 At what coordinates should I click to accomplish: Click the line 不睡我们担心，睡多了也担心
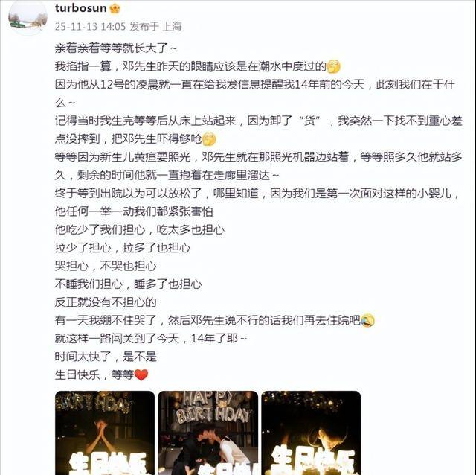[x=129, y=284]
